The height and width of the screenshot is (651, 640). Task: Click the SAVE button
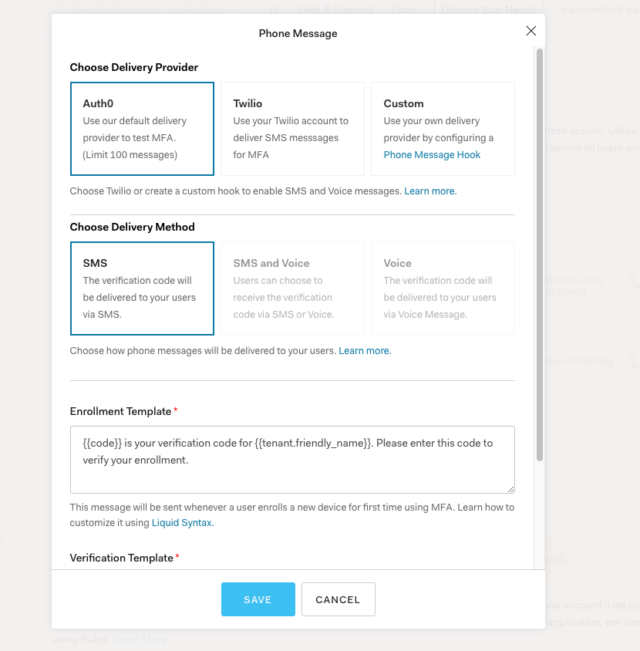click(258, 599)
